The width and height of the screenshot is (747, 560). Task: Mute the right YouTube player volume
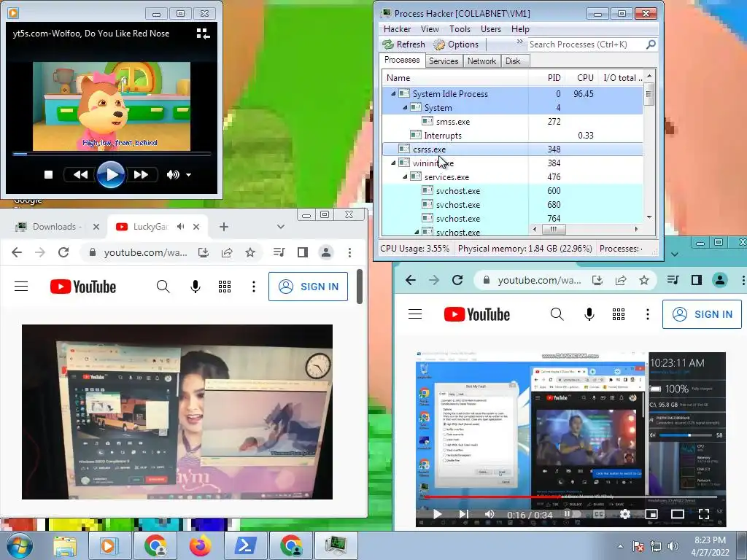pyautogui.click(x=489, y=514)
